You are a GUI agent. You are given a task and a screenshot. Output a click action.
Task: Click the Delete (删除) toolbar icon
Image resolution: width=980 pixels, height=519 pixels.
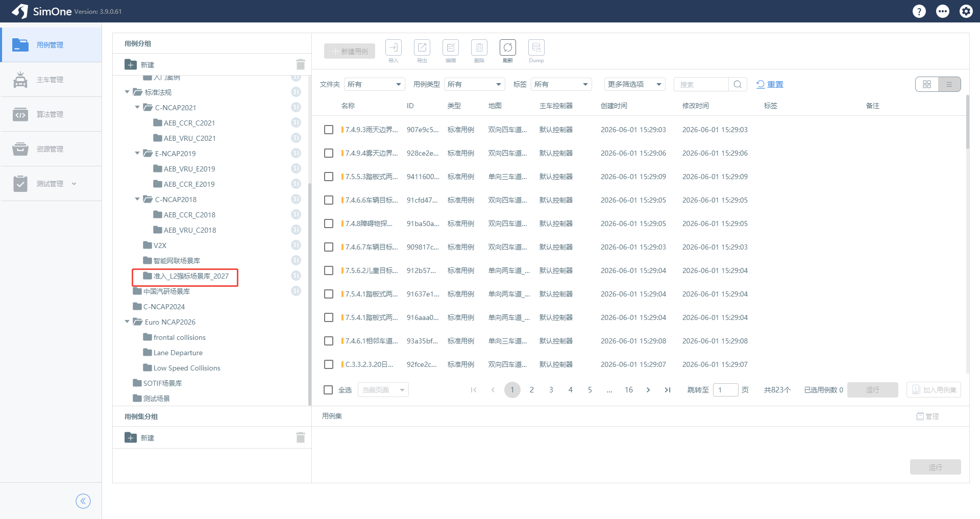479,47
